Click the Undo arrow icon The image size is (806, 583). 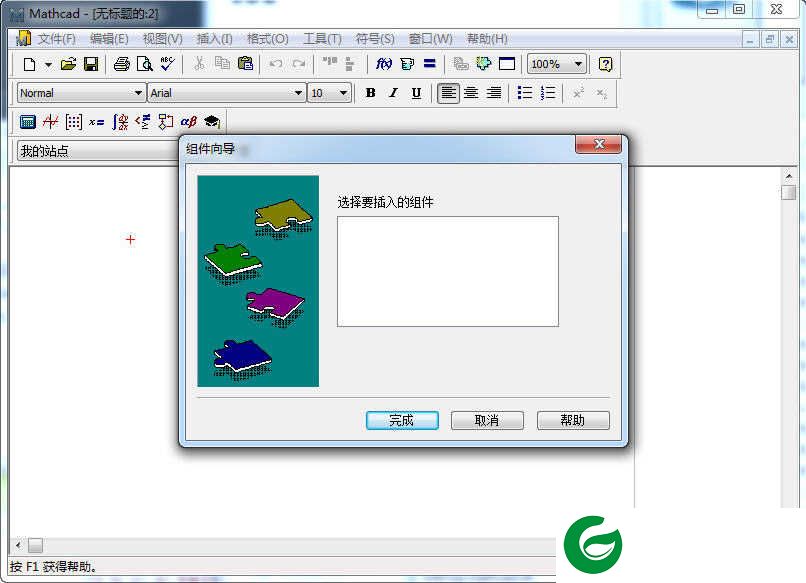[276, 64]
